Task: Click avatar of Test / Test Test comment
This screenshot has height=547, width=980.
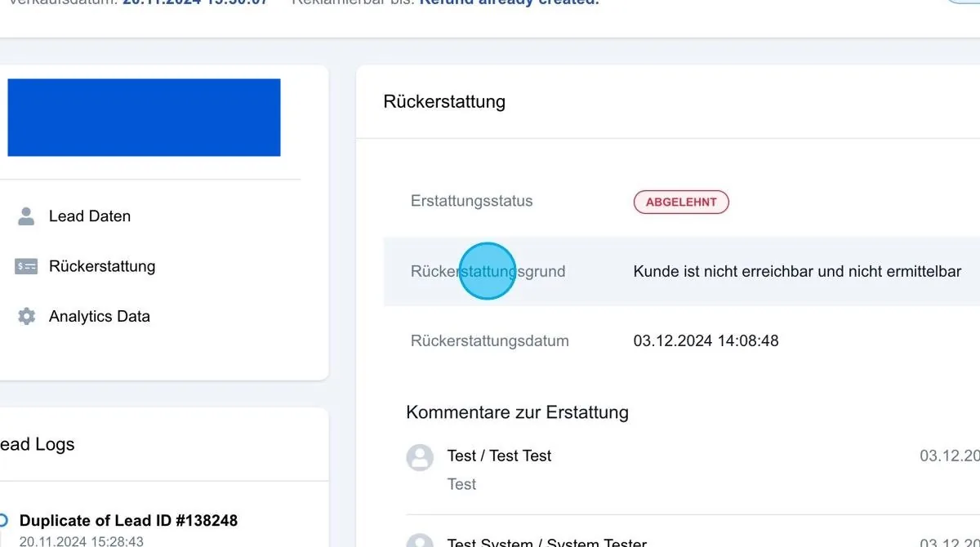Action: (420, 457)
